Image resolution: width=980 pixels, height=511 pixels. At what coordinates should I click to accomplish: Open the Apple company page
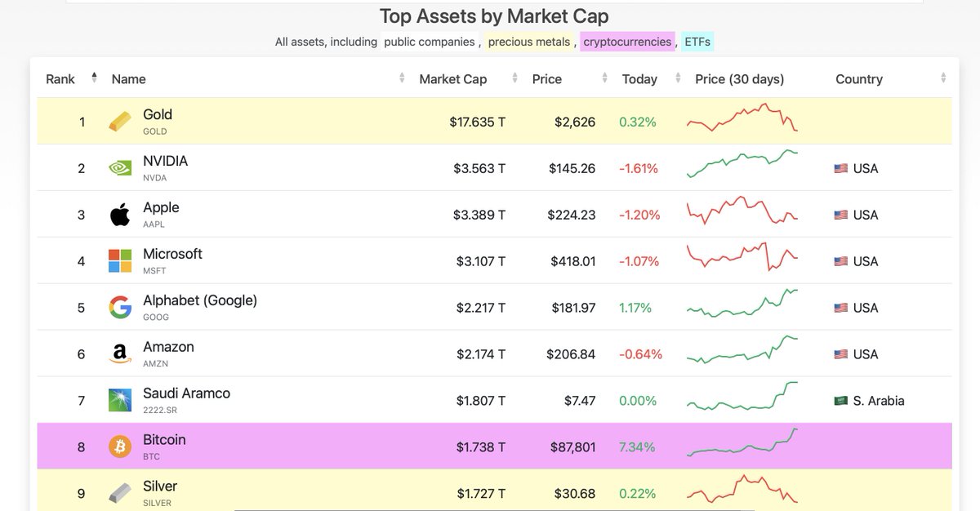point(161,207)
